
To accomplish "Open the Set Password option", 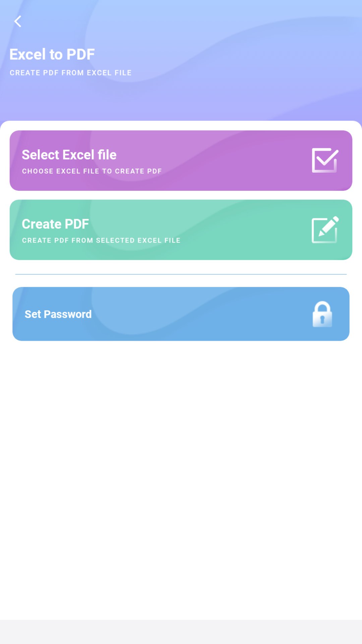I will click(181, 314).
